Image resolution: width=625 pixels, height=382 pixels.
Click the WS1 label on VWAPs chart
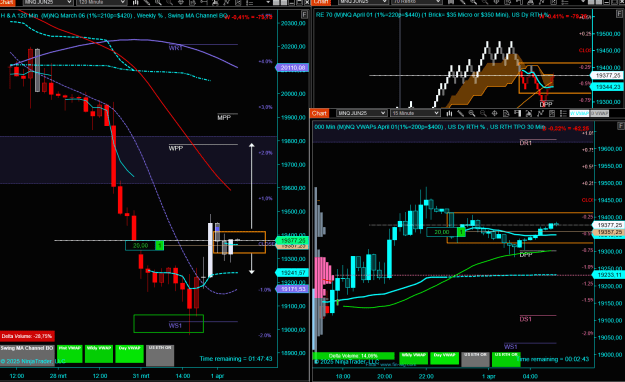pos(511,346)
